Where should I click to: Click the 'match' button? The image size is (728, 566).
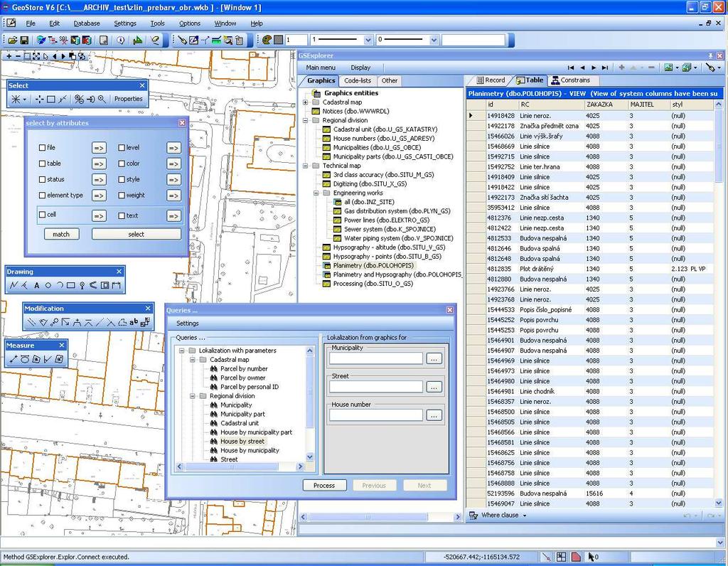point(61,235)
